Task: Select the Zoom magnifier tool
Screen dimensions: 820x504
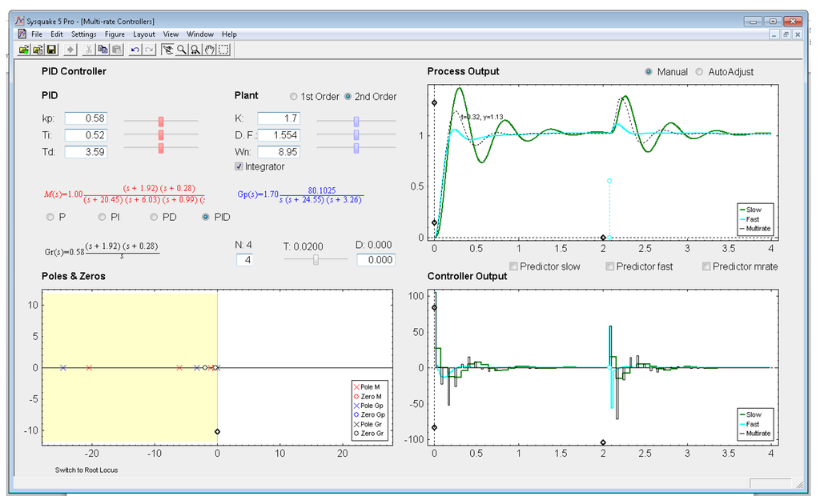Action: tap(182, 50)
